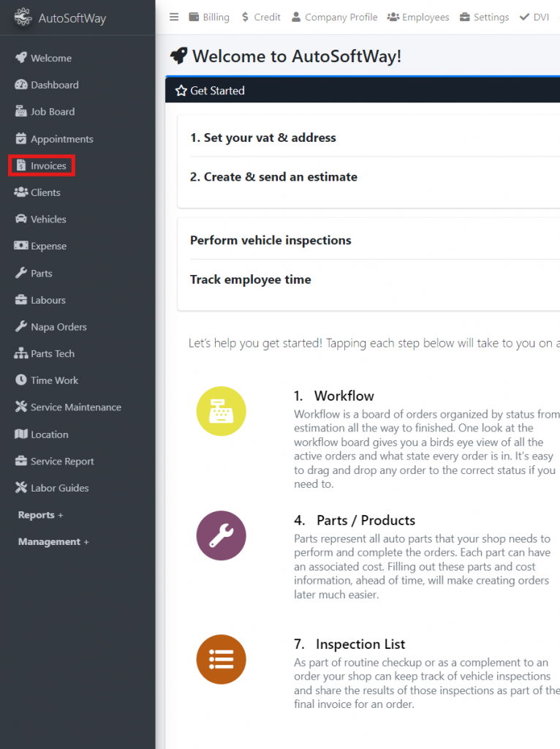Viewport: 560px width, 749px height.
Task: Go to Dashboard in the sidebar
Action: coord(54,85)
